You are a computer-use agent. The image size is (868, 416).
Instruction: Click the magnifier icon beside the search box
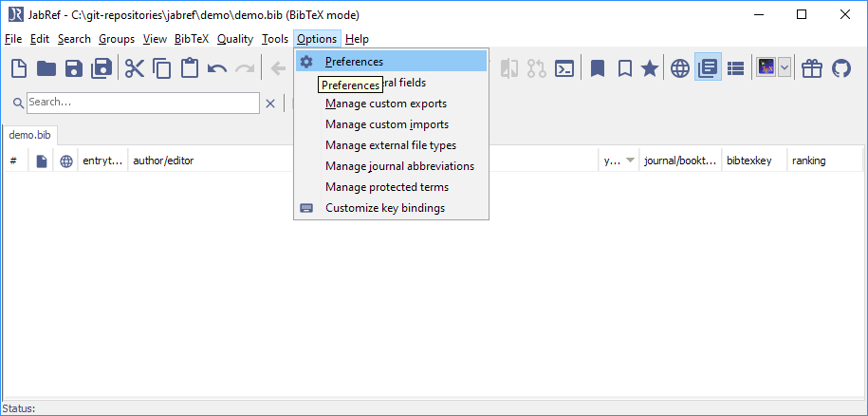coord(18,103)
